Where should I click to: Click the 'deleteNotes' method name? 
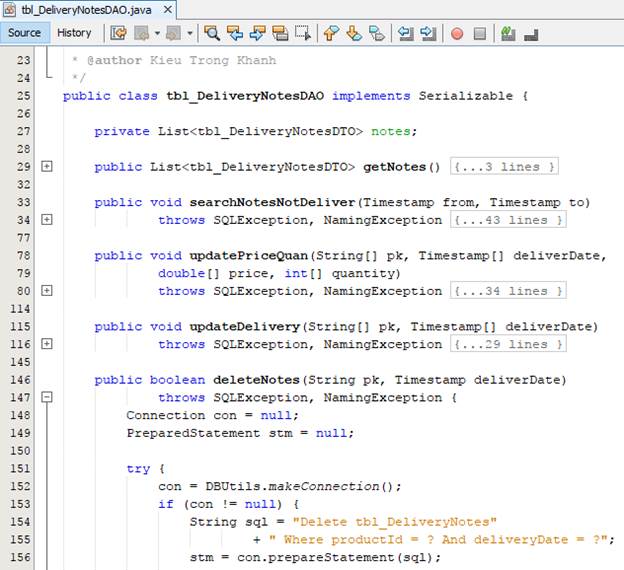(x=256, y=380)
